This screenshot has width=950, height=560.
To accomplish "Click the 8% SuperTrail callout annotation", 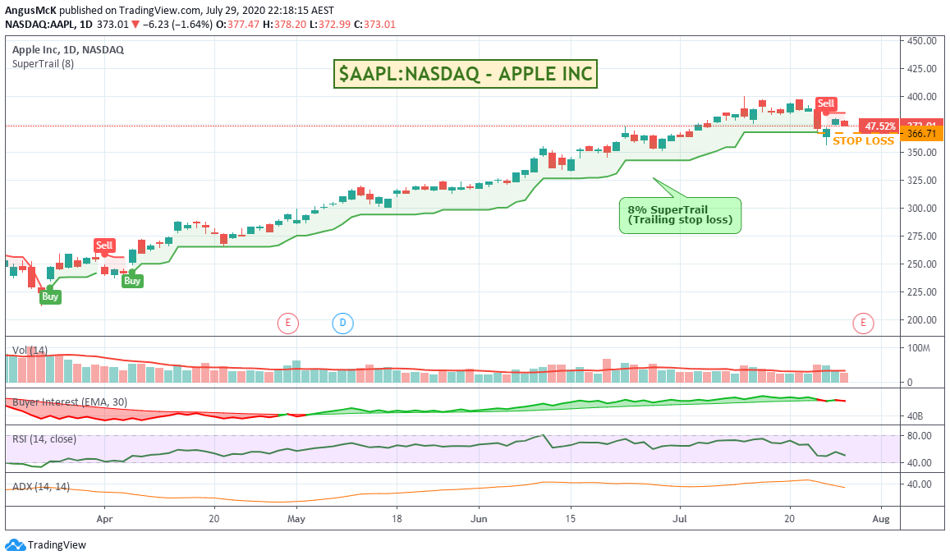I will pos(680,215).
